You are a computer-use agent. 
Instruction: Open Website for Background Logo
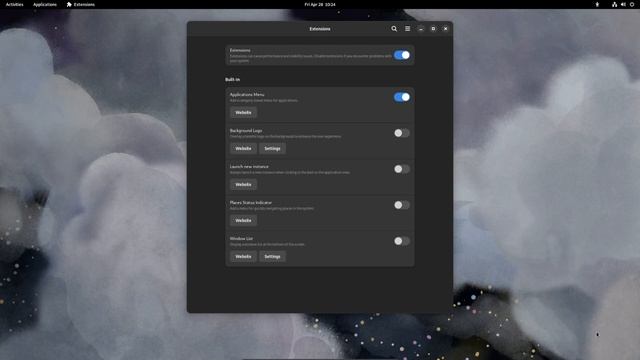[243, 149]
